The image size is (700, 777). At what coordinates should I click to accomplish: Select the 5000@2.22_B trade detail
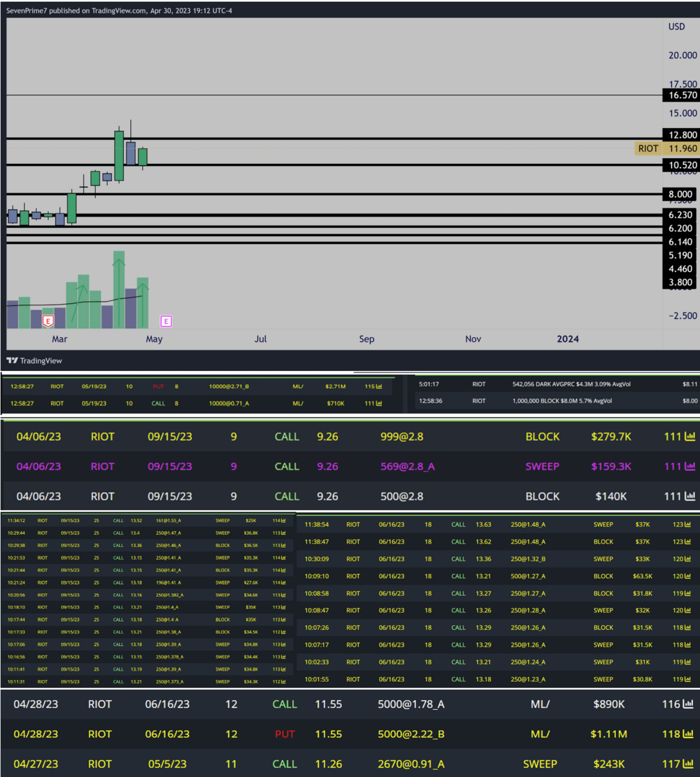(411, 734)
